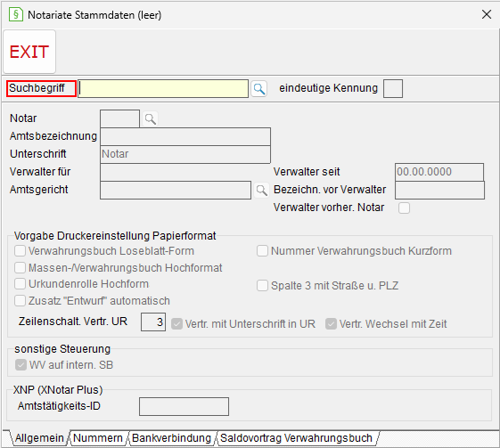This screenshot has width=500, height=448.
Task: Click the Unterschrift field containing Notar
Action: pyautogui.click(x=185, y=155)
